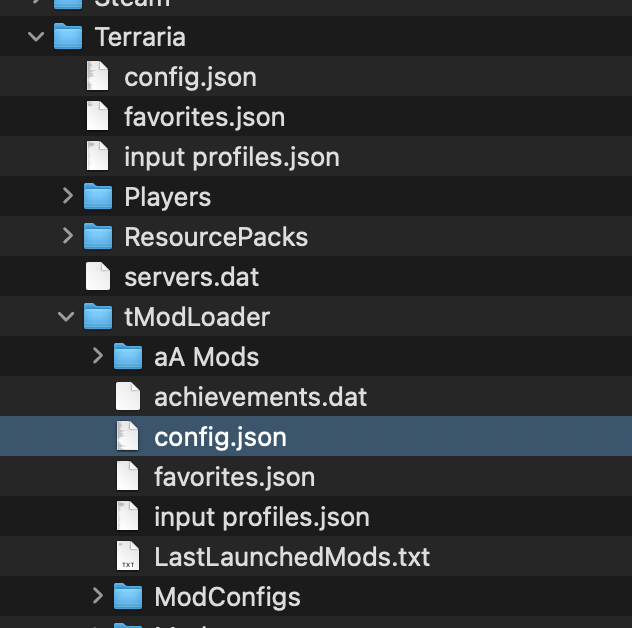Viewport: 632px width, 628px height.
Task: Select the Terraria folder name
Action: (140, 37)
